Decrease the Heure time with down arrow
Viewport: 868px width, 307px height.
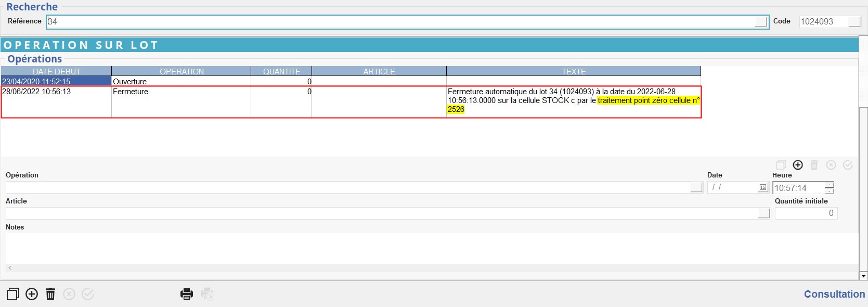829,190
